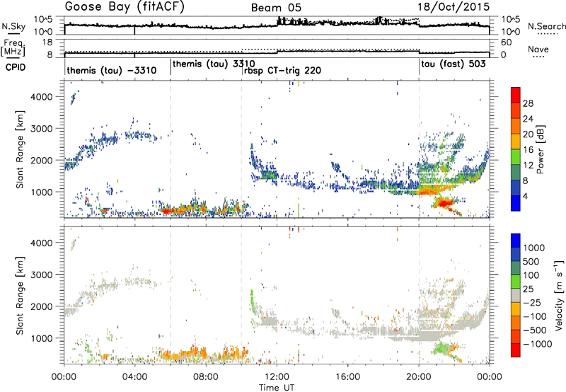
Task: Click the '20:00' time axis label
Action: [x=419, y=377]
